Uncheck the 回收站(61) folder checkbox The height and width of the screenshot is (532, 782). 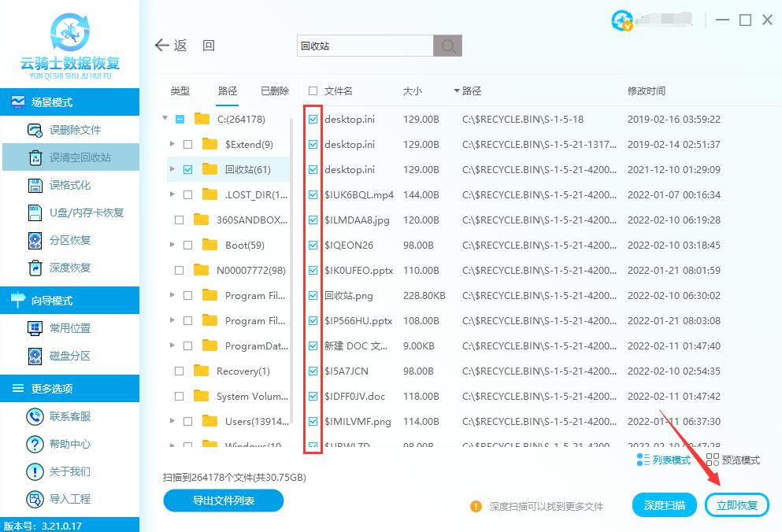[187, 169]
